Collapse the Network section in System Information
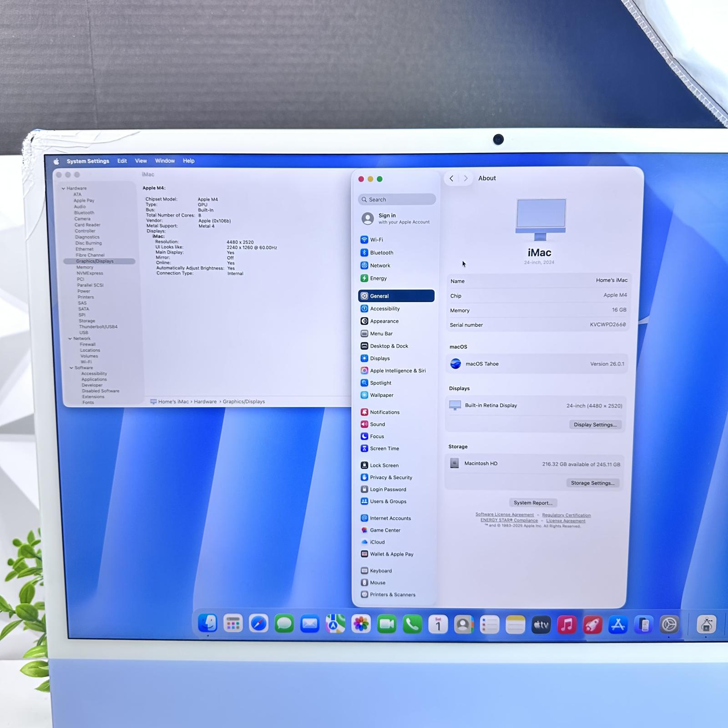Screen dimensions: 728x728 [x=70, y=338]
